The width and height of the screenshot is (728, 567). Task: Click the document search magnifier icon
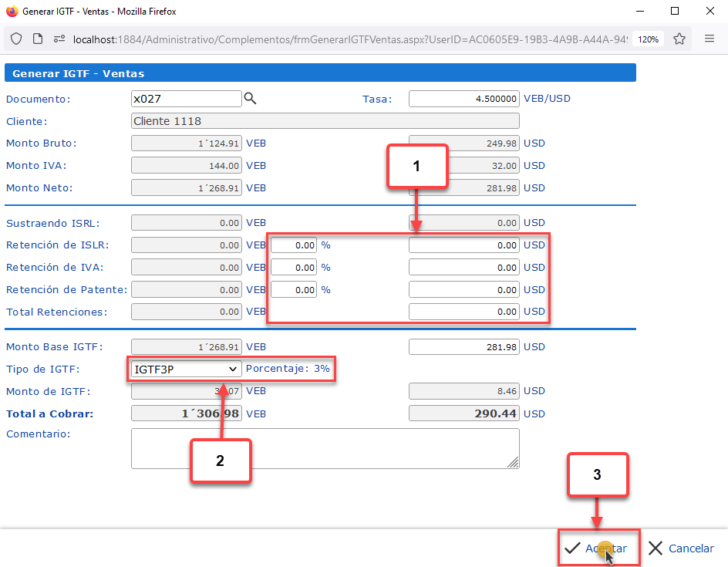coord(250,99)
